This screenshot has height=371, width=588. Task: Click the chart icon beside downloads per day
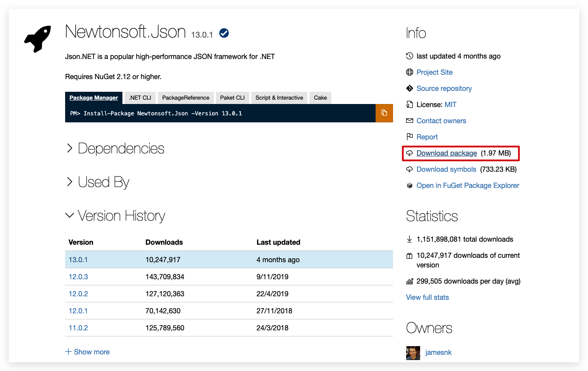410,281
